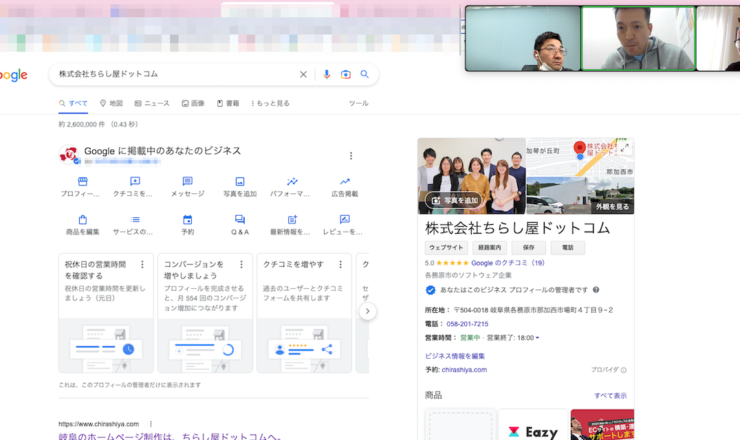Screen dimensions: 740x440
Task: Click the Google logo
Action: (13, 75)
